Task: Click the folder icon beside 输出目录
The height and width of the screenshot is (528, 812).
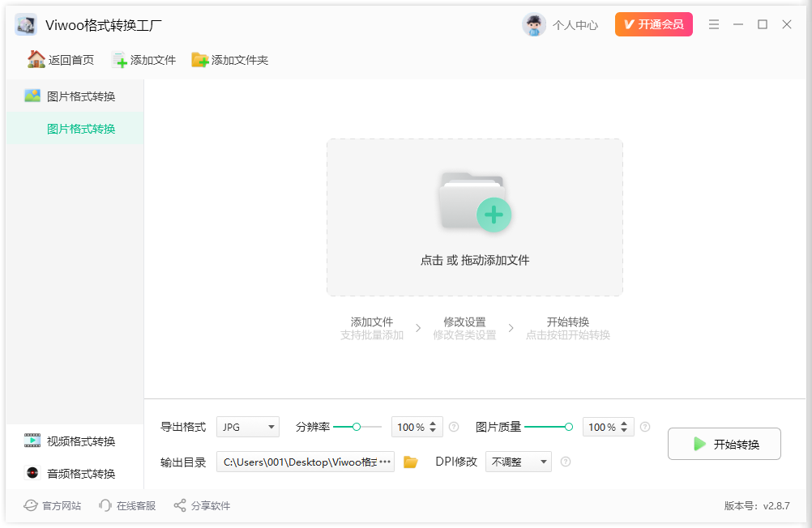Action: point(410,462)
